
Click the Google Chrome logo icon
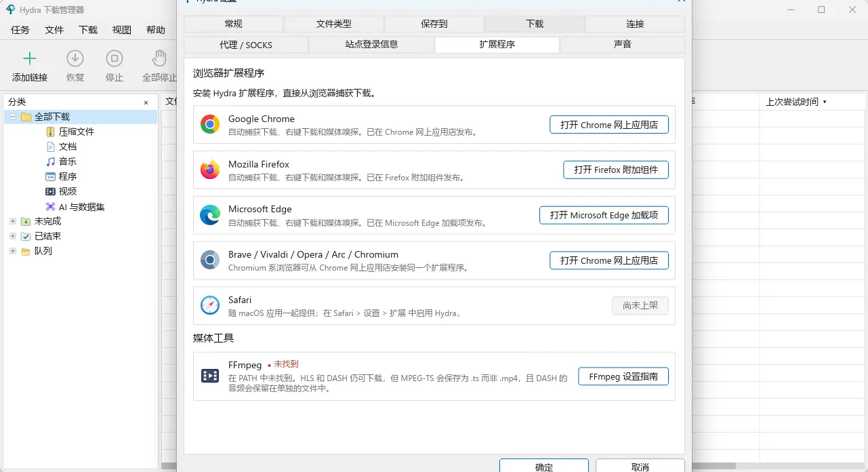210,124
